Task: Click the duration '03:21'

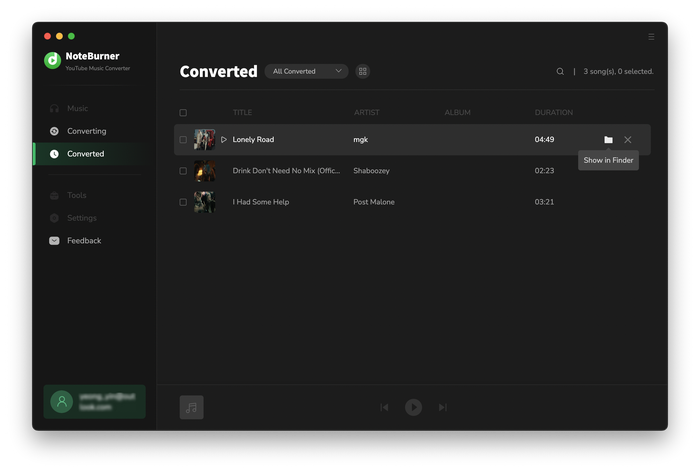Action: tap(544, 202)
